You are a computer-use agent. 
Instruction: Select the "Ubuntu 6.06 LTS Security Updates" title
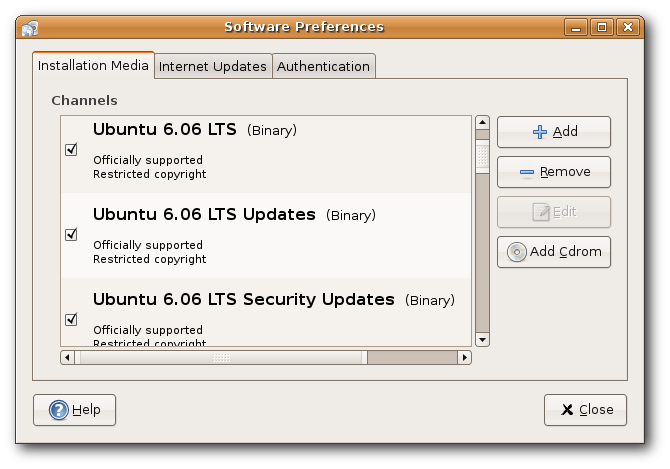[x=244, y=299]
